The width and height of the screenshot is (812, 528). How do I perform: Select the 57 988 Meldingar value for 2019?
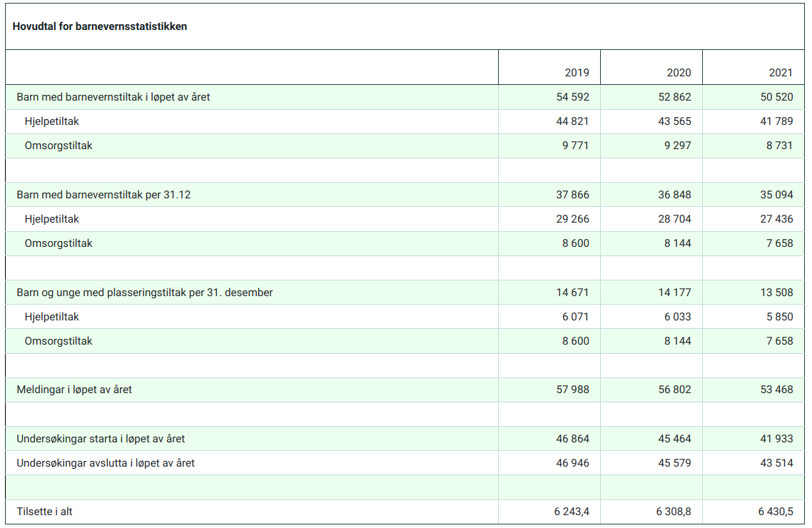point(573,390)
